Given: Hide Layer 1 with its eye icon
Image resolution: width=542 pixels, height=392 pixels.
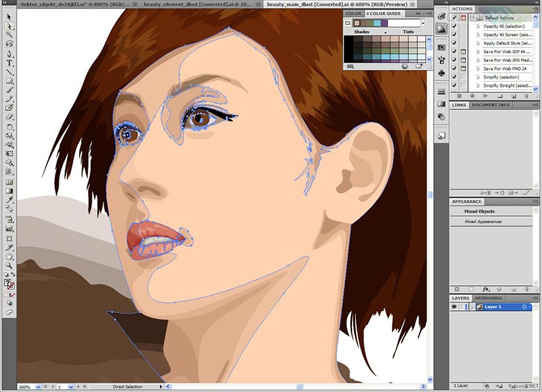Looking at the screenshot, I should 455,307.
